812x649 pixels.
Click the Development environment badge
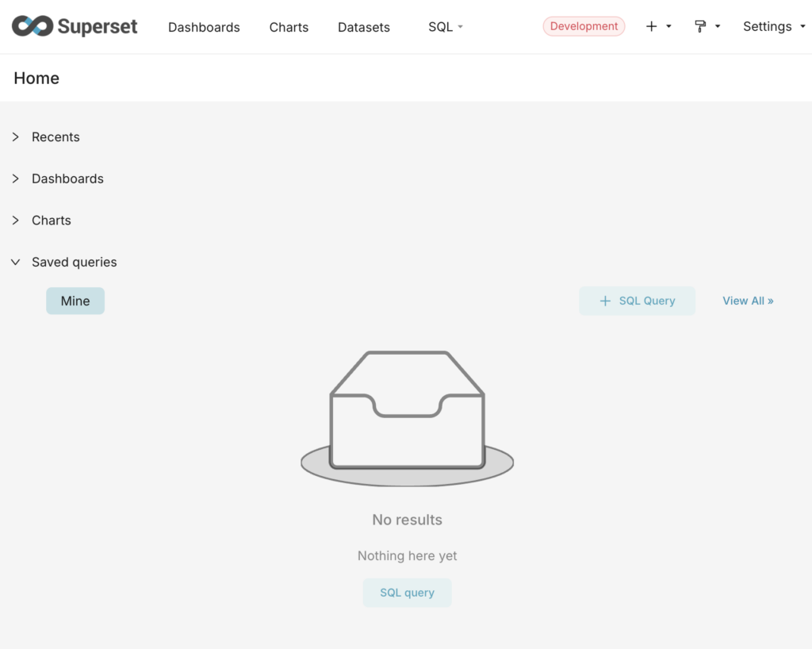point(584,26)
